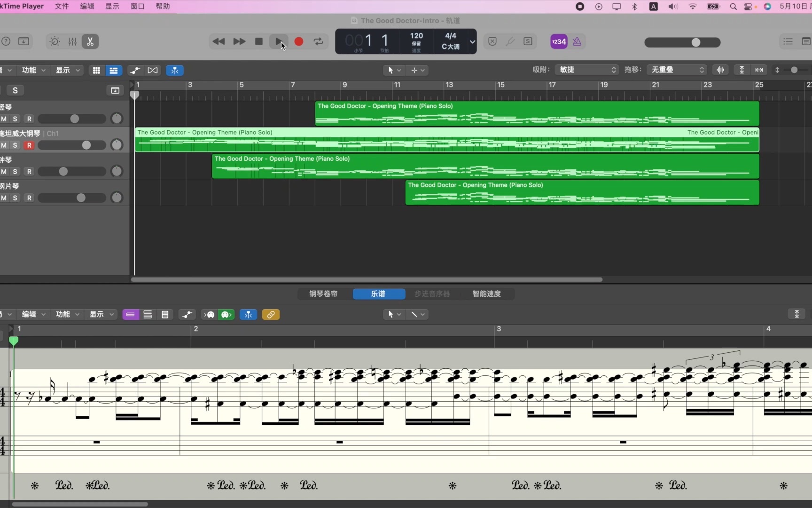The height and width of the screenshot is (508, 812).
Task: Switch to the 智能速度 tab
Action: tap(486, 294)
